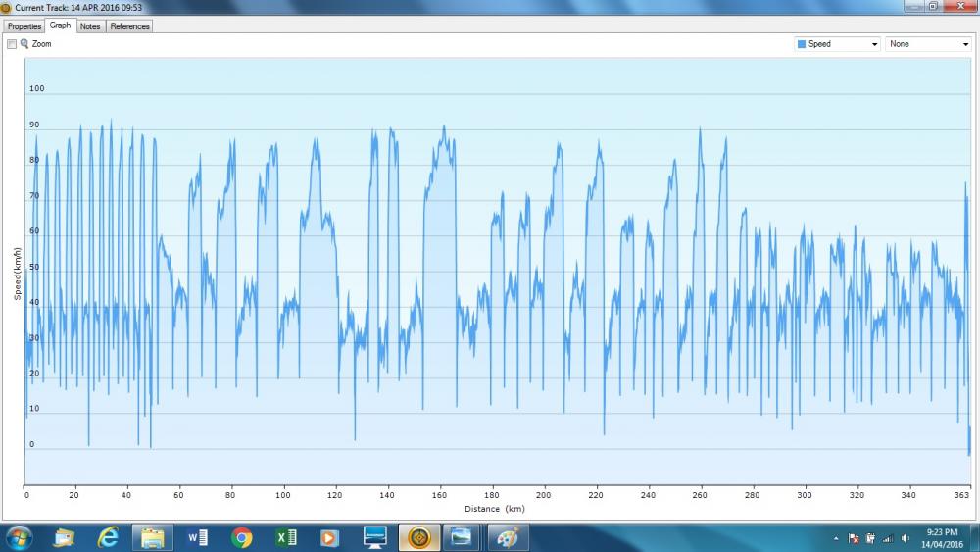Screen dimensions: 980x552
Task: Open Microsoft Excel from taskbar
Action: pos(285,537)
